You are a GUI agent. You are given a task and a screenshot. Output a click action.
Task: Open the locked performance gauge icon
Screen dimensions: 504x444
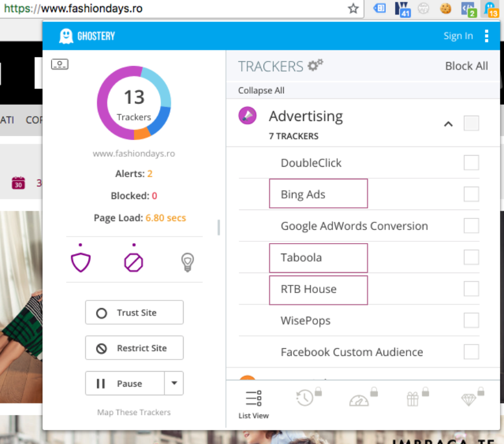point(363,398)
